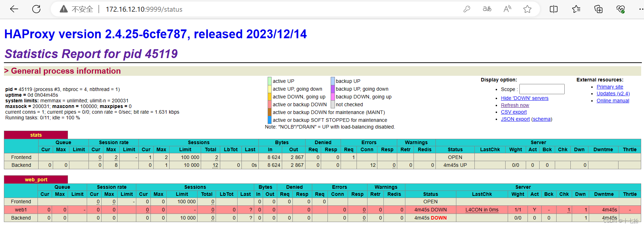Screen dimensions: 644x227
Task: Click stats Backend row label
Action: 21,165
